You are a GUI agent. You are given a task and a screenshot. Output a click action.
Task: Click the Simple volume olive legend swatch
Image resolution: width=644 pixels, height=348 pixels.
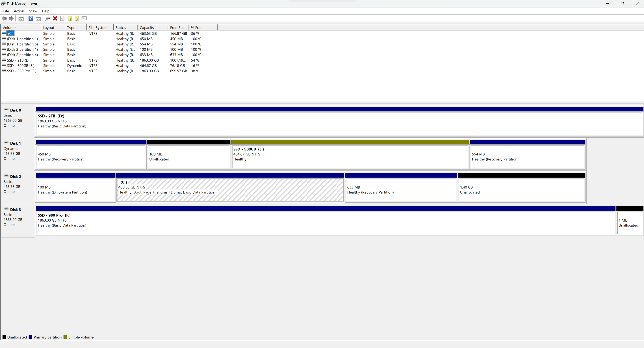pyautogui.click(x=65, y=337)
